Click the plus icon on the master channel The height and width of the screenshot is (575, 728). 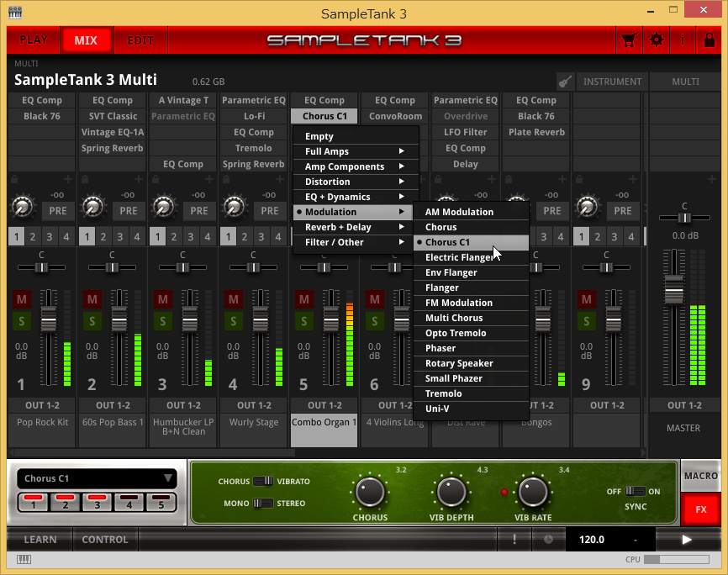pos(711,179)
